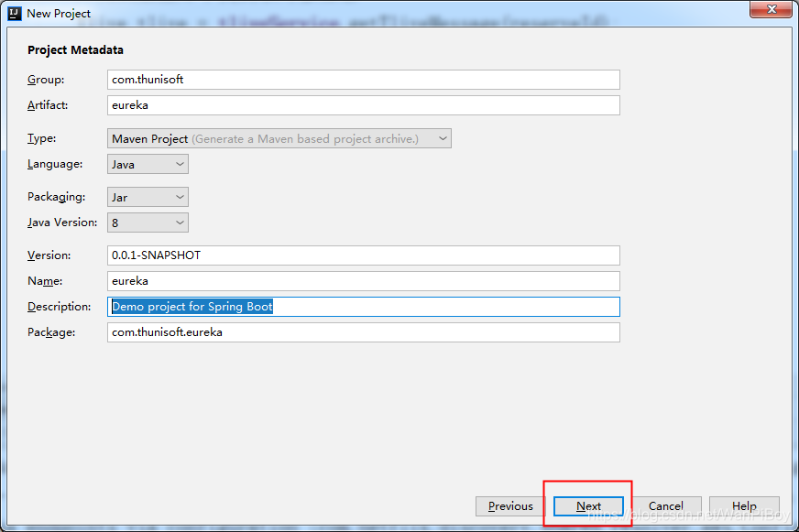Click the Language label
This screenshot has width=799, height=532.
[x=55, y=164]
